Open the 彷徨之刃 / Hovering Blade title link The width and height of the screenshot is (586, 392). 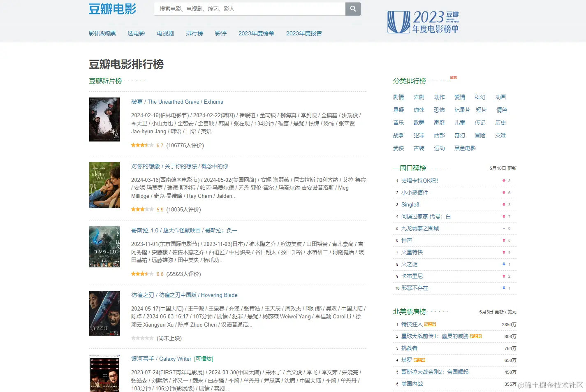(x=184, y=295)
